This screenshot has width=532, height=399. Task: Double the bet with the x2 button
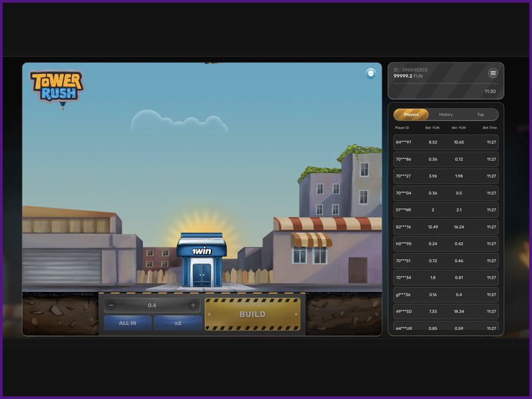178,323
